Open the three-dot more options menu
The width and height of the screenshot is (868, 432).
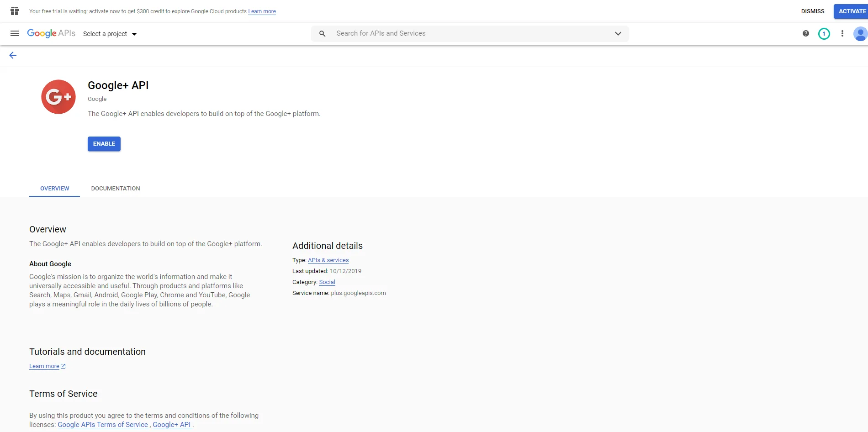842,33
